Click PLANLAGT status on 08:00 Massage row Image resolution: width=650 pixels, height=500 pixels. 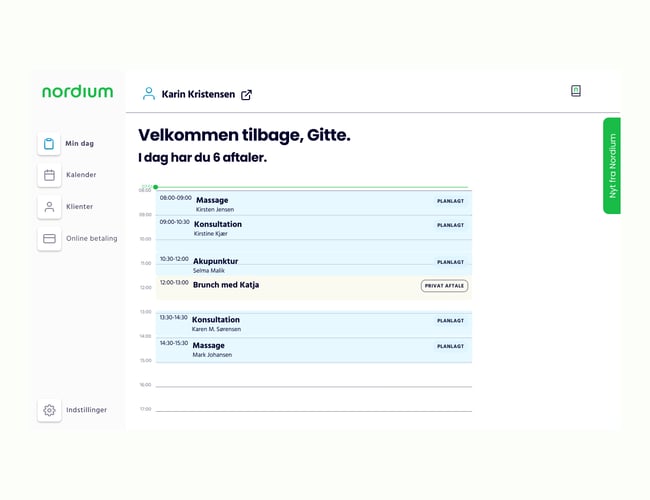tap(451, 201)
